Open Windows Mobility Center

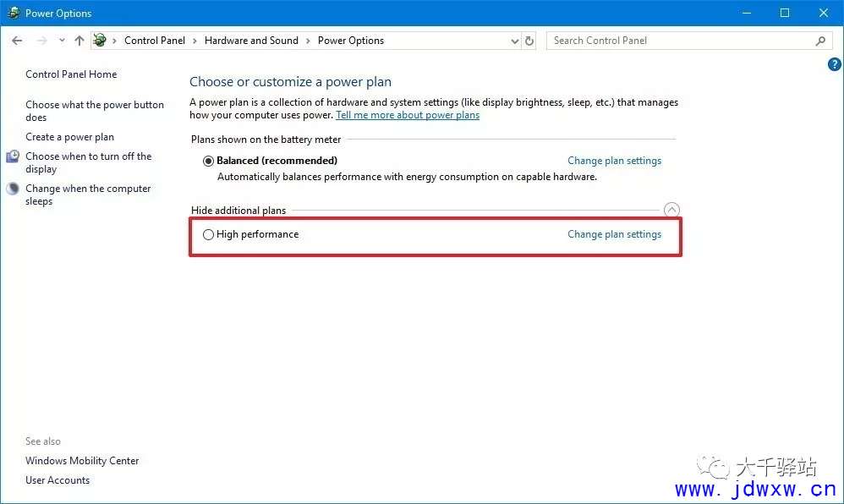tap(82, 461)
